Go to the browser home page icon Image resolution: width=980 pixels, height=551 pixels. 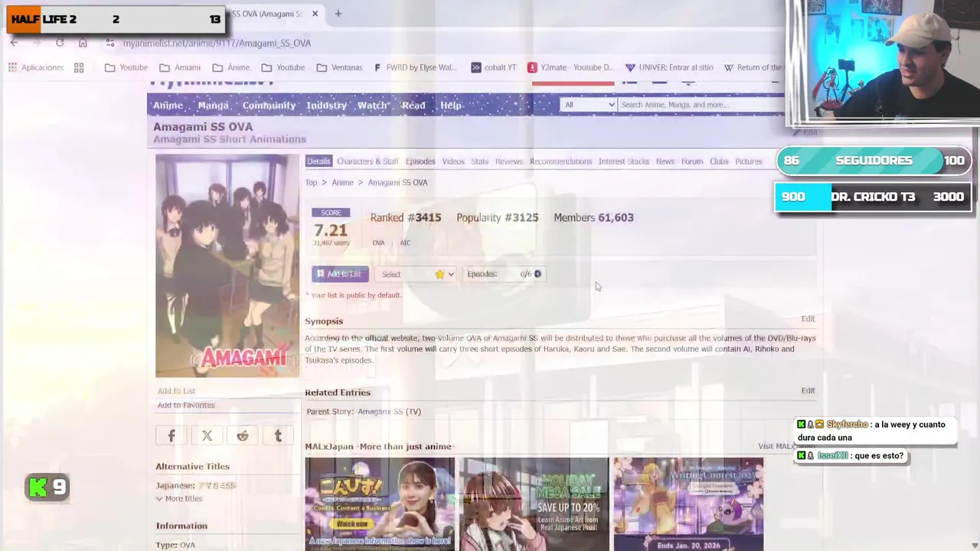click(x=83, y=43)
